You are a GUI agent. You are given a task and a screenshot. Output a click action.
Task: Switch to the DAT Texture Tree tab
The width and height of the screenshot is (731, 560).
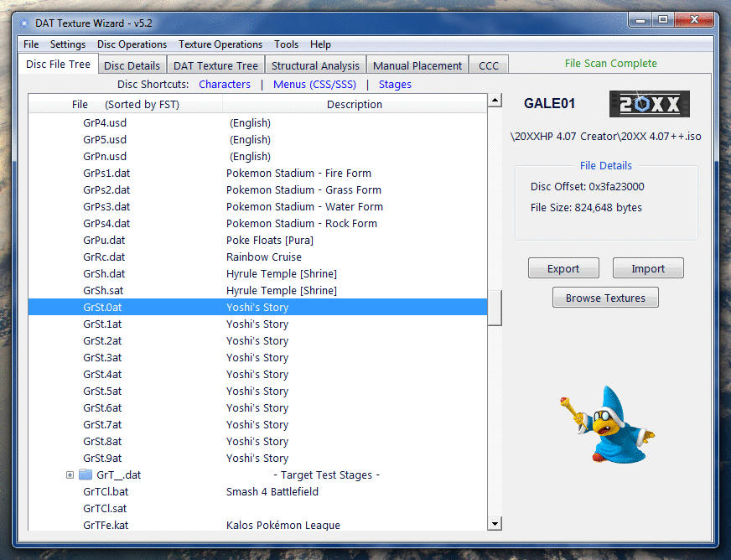click(x=215, y=65)
